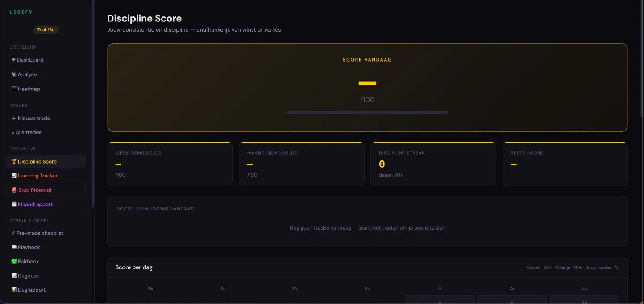Select the Discipline Streak card
Viewport: 644px width, 304px height.
point(433,164)
